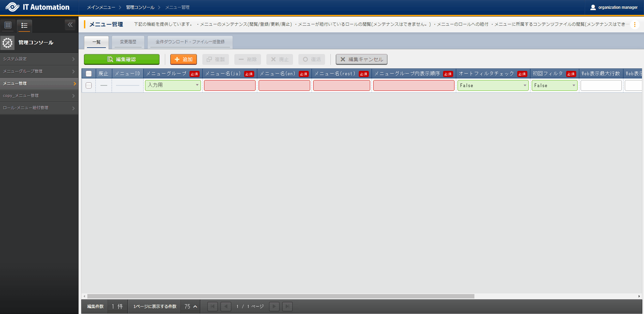The width and height of the screenshot is (644, 314).
Task: Collapse the sidebar with double-chevron icon
Action: [70, 25]
